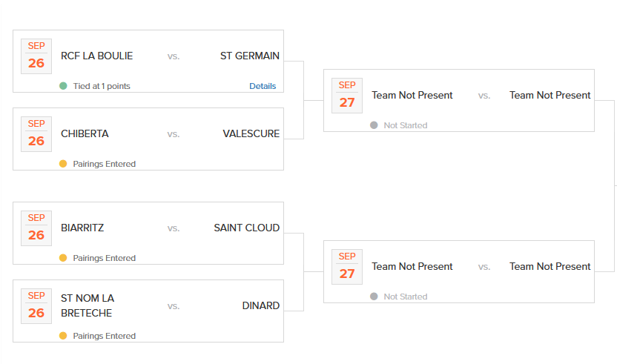Viewport: 617px width, 364px height.
Task: Click the gray Not Started dot in top semifinal
Action: (x=374, y=125)
